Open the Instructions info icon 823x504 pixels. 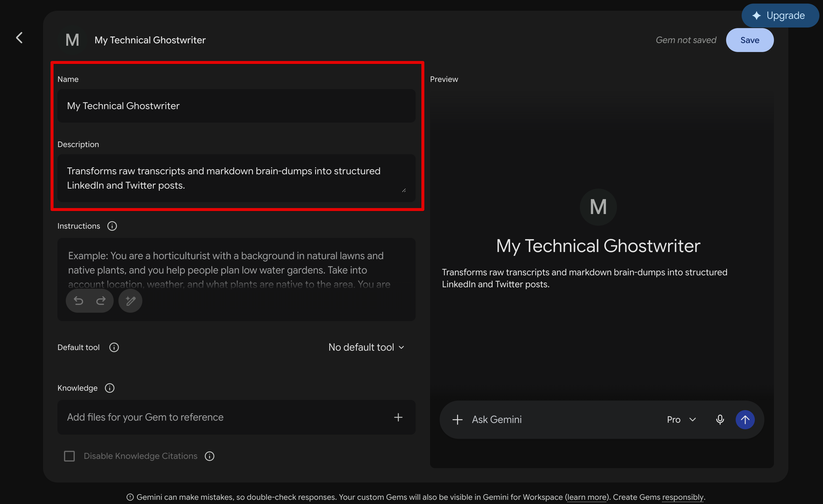click(x=112, y=226)
